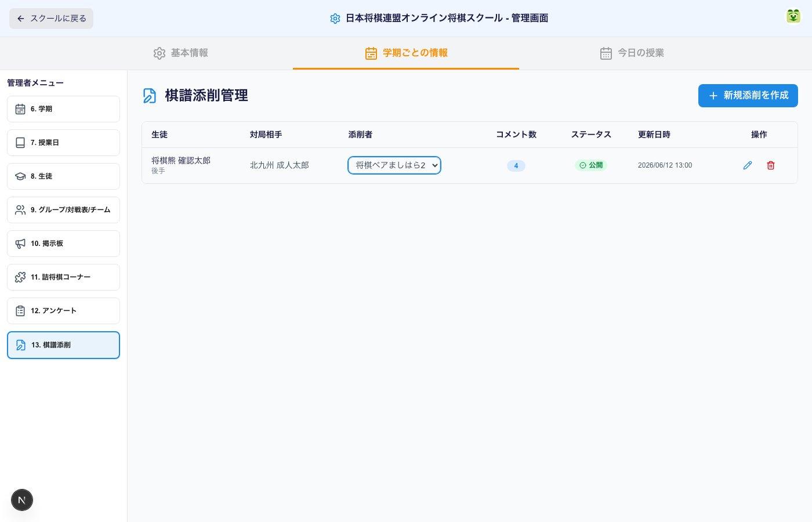Viewport: 812px width, 522px height.
Task: Open the 添削者 dropdown 将棋ベアましはら2
Action: tap(394, 165)
